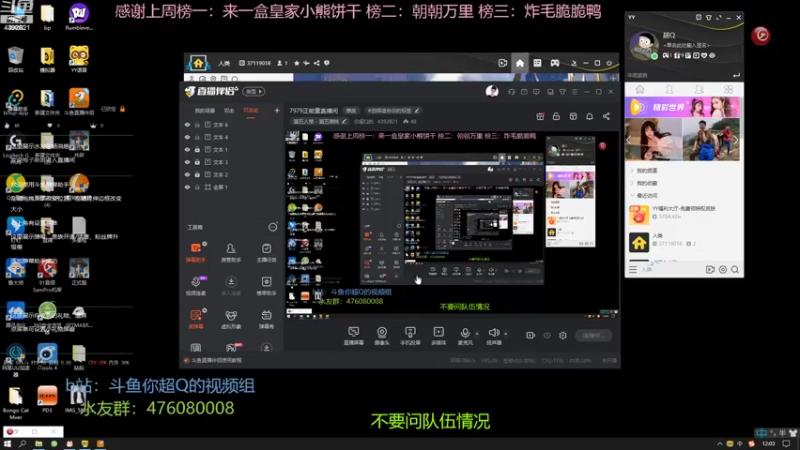
Task: Add 摄像头 camera source
Action: coord(382,336)
